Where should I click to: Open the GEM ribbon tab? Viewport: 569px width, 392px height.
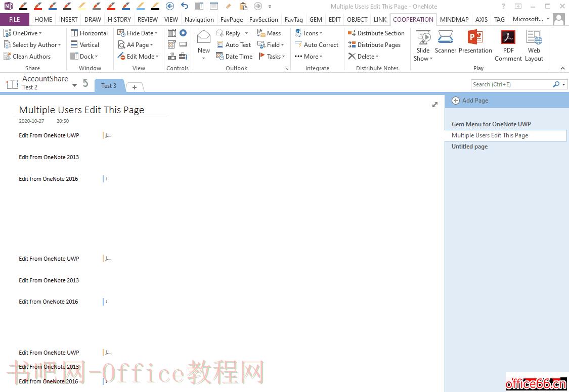coord(316,20)
